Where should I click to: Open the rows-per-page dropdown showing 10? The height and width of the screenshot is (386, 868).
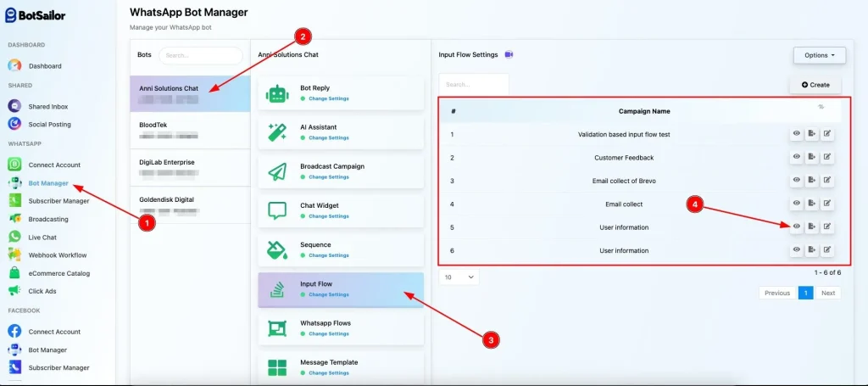pos(459,277)
